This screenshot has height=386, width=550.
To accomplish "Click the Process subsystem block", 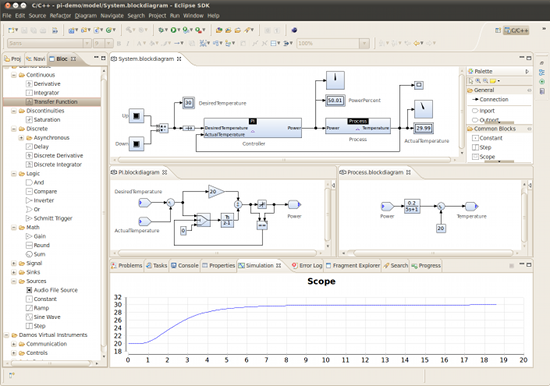I will point(358,128).
